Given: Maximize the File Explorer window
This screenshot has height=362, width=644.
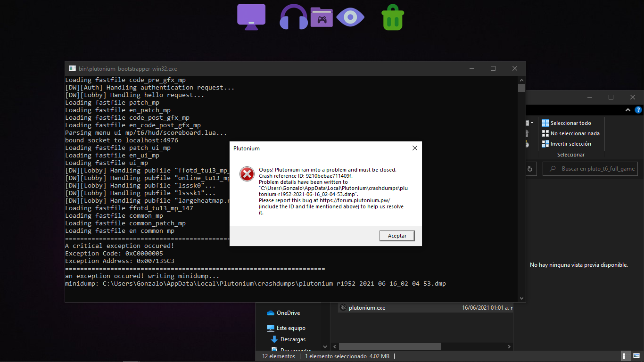Looking at the screenshot, I should pos(611,97).
